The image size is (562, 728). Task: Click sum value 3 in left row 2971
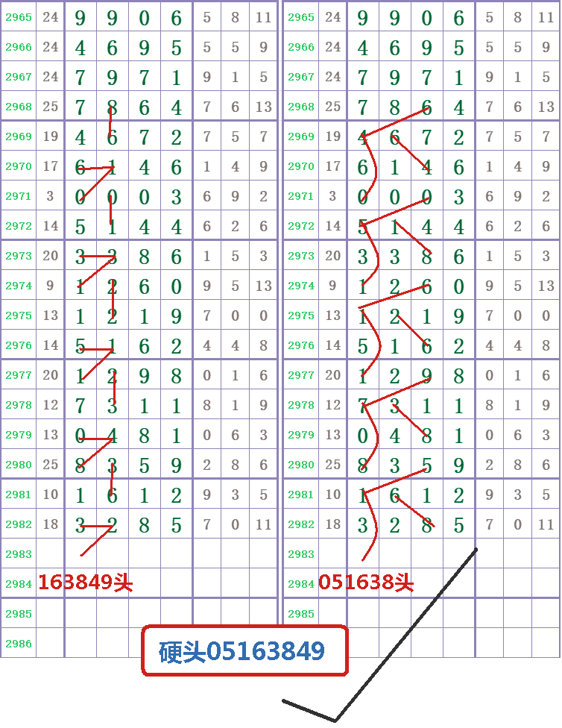50,196
